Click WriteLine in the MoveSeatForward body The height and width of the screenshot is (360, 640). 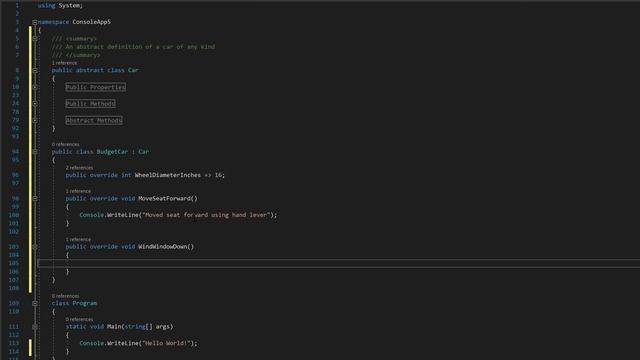(122, 215)
